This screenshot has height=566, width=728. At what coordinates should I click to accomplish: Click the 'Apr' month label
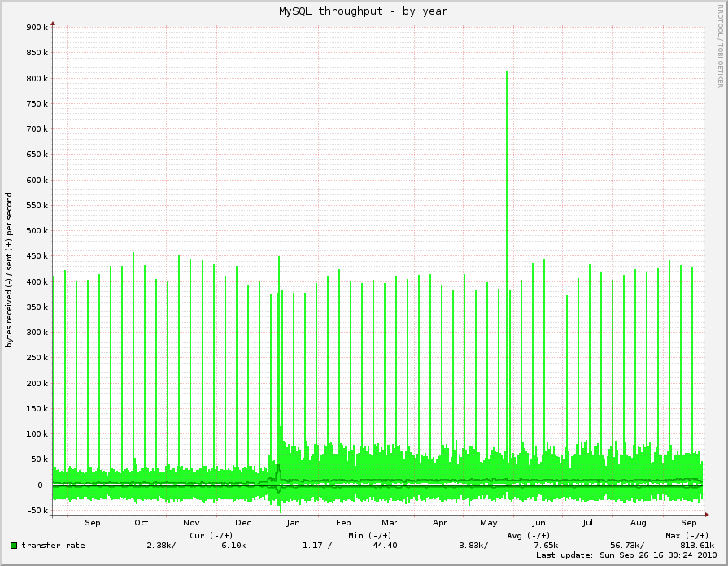tap(440, 523)
